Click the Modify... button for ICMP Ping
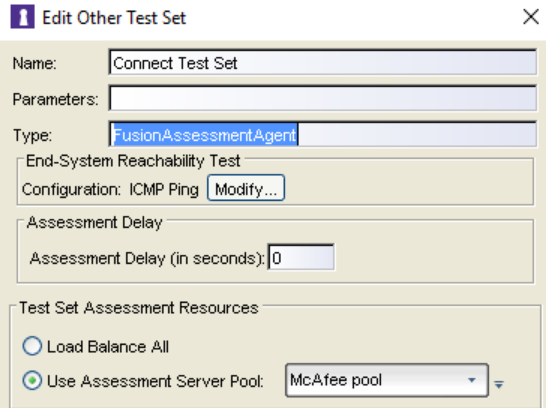The height and width of the screenshot is (408, 546). pyautogui.click(x=246, y=188)
